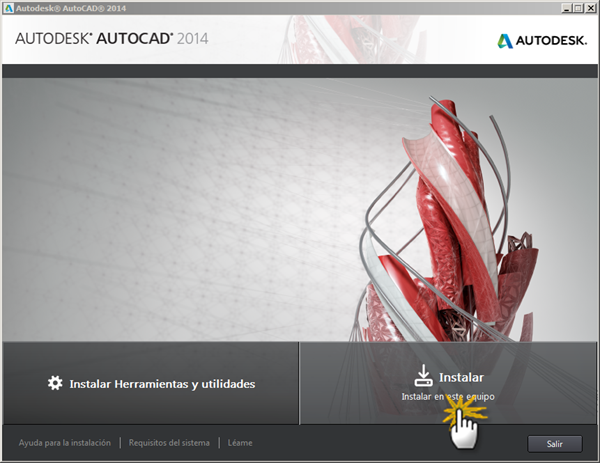Click Instalar en este equipo
Viewport: 600px width, 463px height.
(x=448, y=383)
